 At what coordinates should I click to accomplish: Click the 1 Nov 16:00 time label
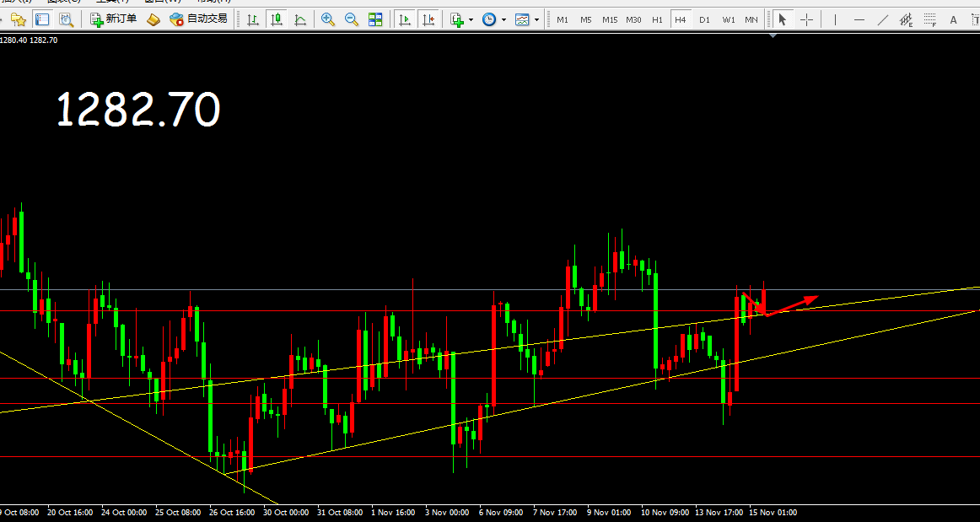pos(393,513)
